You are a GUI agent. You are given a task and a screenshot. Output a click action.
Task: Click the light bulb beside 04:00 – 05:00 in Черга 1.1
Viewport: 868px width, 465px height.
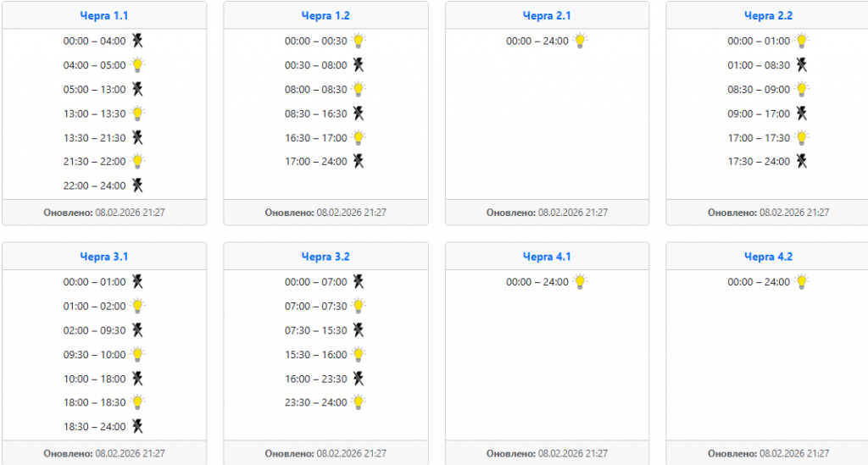[137, 65]
